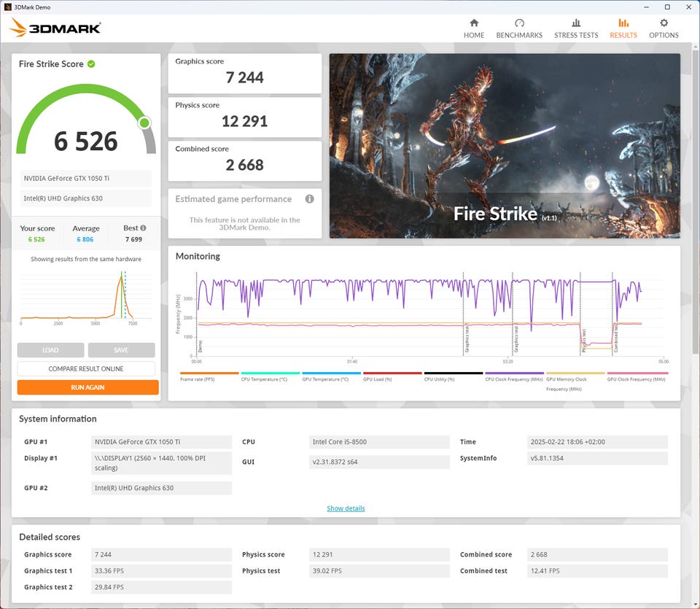This screenshot has width=700, height=609.
Task: Click GPU #2 field in System information
Action: [161, 488]
